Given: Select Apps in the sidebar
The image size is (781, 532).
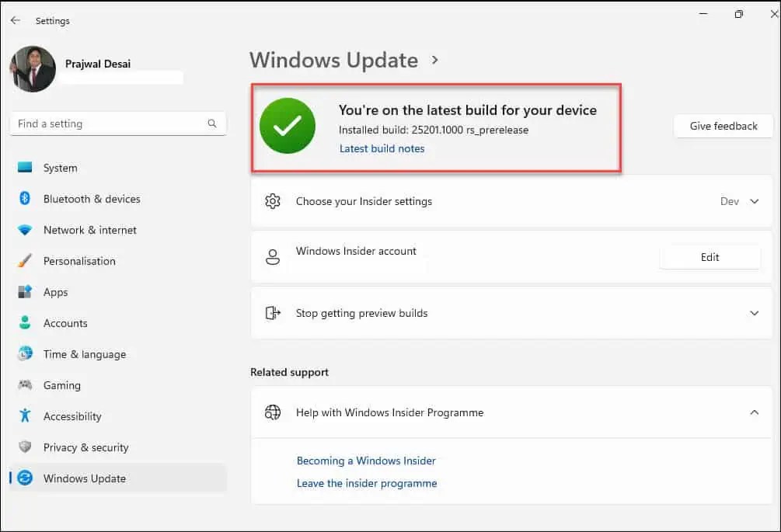Looking at the screenshot, I should click(118, 292).
